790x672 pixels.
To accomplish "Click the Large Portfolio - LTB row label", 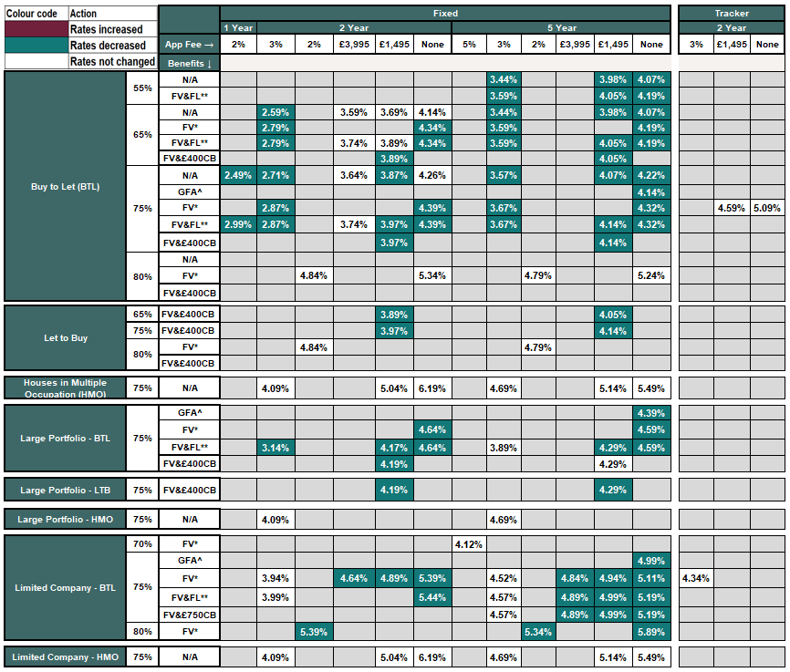I will [65, 490].
